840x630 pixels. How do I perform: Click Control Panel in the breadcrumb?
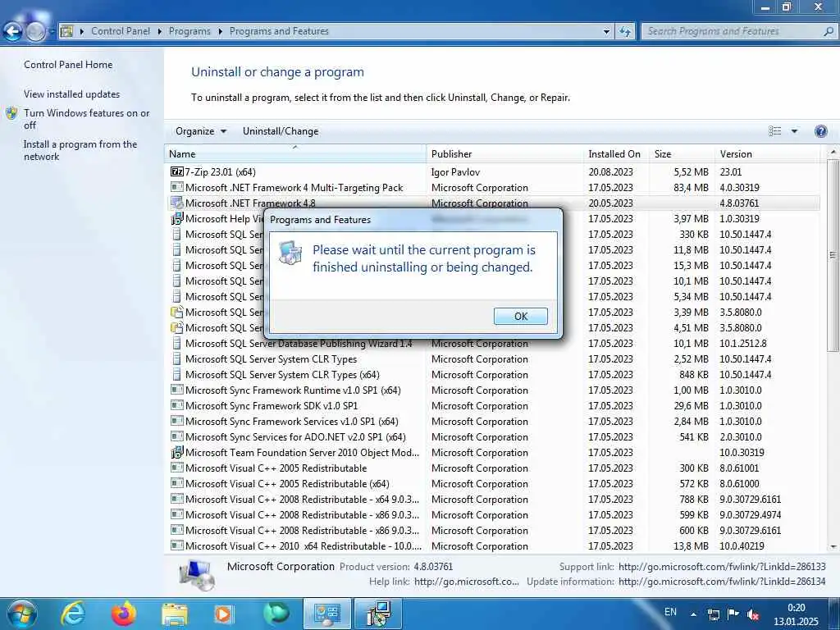(121, 31)
